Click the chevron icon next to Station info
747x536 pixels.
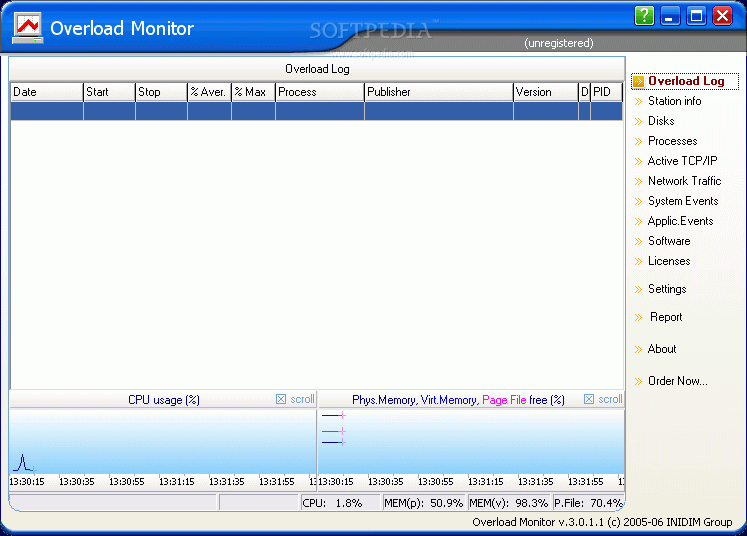click(638, 101)
